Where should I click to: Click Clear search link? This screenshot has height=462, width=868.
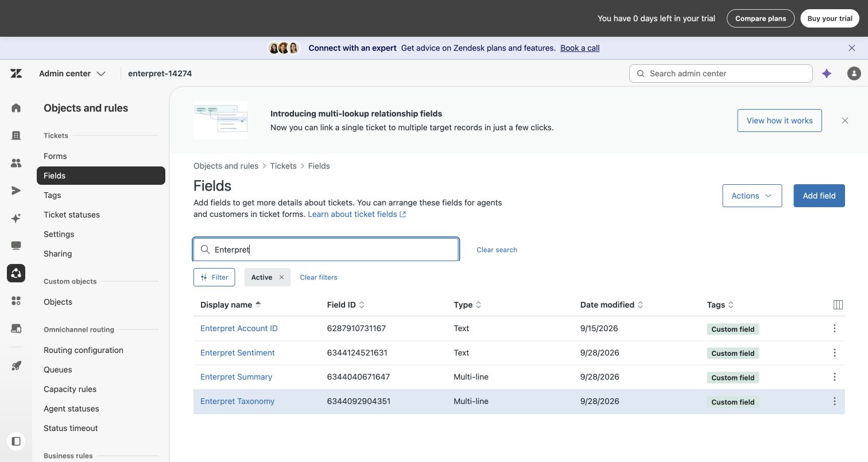(x=497, y=250)
